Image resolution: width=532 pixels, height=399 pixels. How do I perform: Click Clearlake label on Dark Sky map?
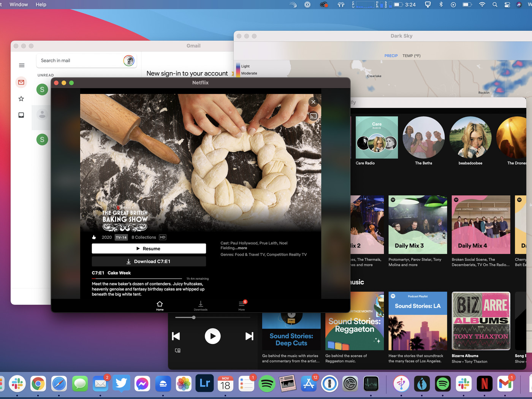(x=374, y=76)
